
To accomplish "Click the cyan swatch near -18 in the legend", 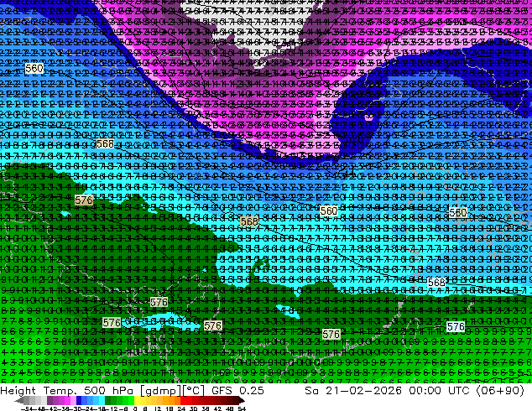I will [x=102, y=400].
